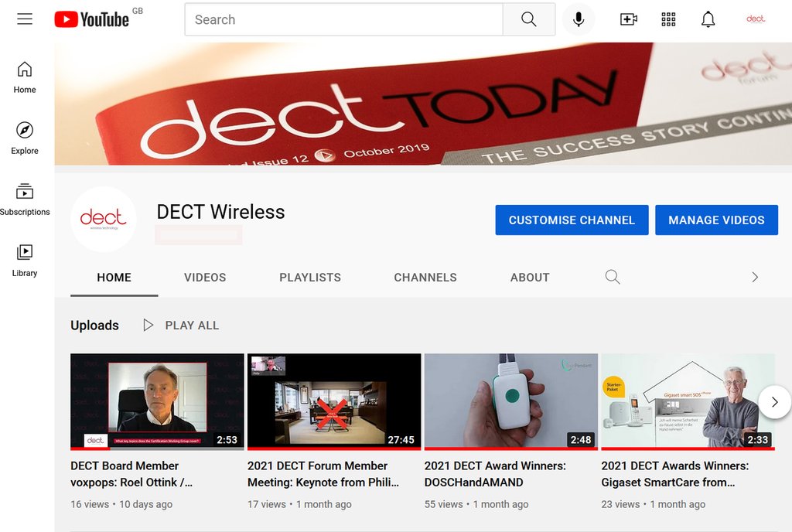The height and width of the screenshot is (532, 792).
Task: Open the YouTube apps grid
Action: click(668, 19)
